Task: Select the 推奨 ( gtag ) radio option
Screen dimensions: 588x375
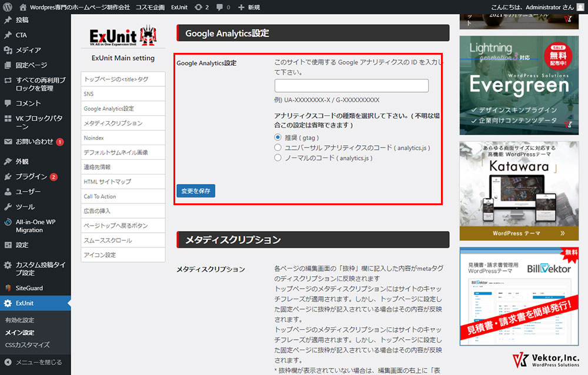Action: 278,138
